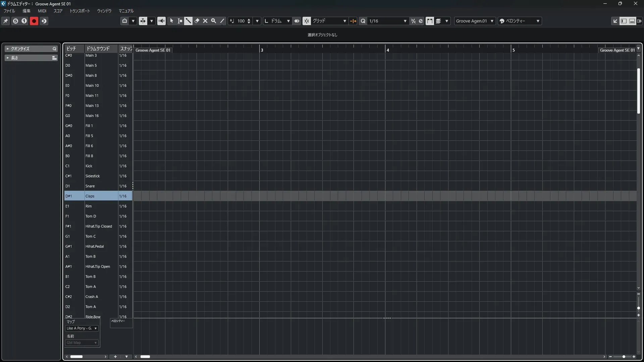Select the Kick drum sound row
Image resolution: width=644 pixels, height=362 pixels.
click(89, 166)
